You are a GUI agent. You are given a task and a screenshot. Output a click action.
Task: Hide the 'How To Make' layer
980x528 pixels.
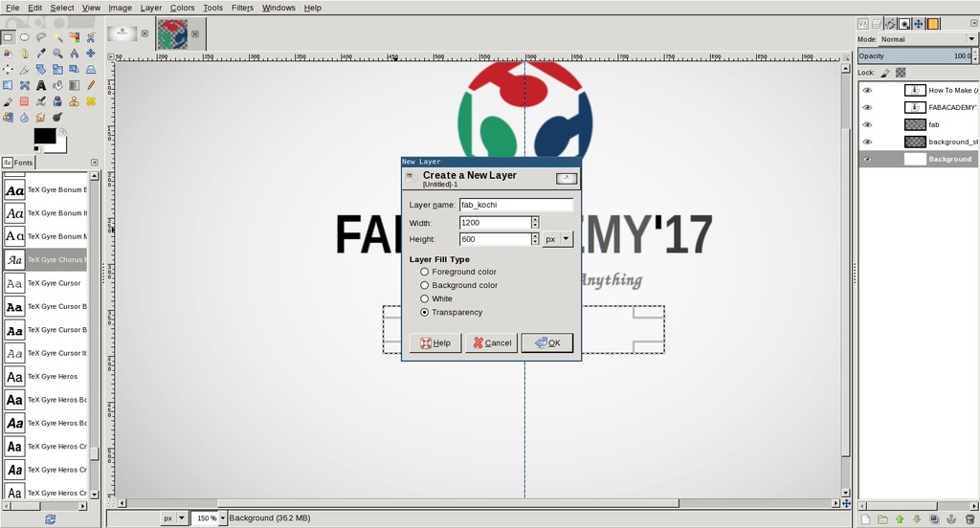(867, 90)
